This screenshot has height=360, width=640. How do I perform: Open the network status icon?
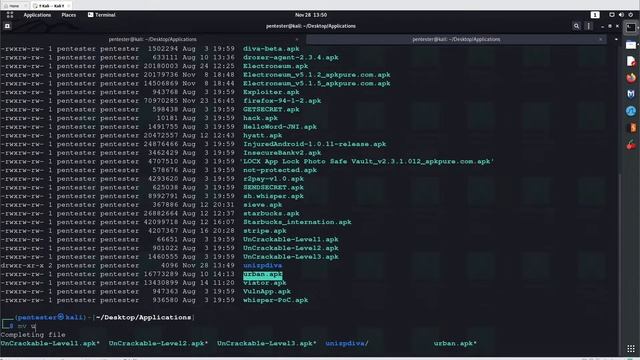pos(611,15)
